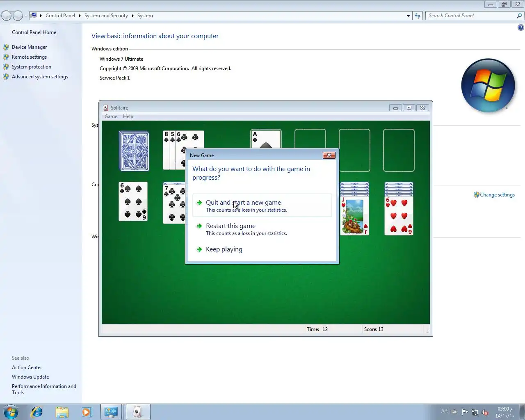Select the 6 of spades card
Viewport: 525px width, 420px height.
pyautogui.click(x=133, y=201)
